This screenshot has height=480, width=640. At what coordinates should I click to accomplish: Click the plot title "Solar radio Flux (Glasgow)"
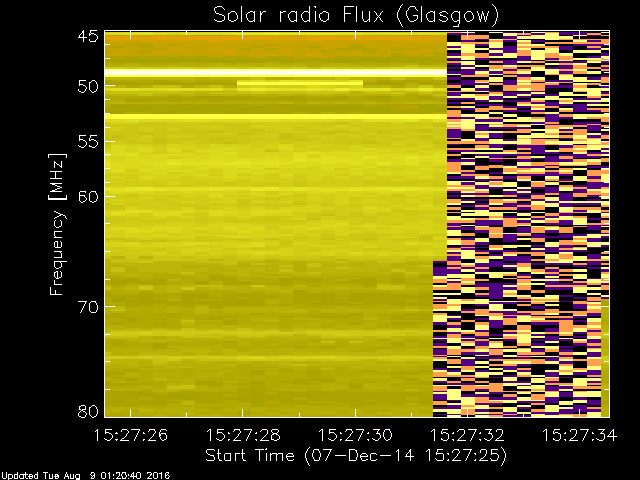point(356,16)
